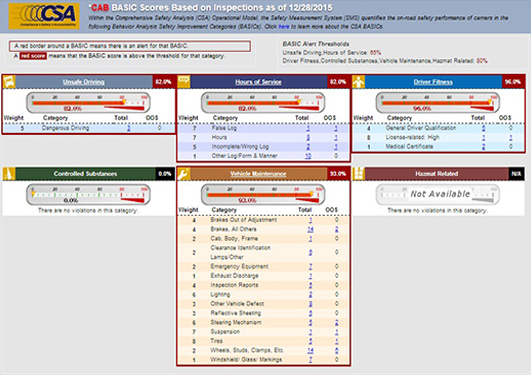The height and width of the screenshot is (375, 531).
Task: Open the Incomplete/Wrong Log total link
Action: coord(308,147)
